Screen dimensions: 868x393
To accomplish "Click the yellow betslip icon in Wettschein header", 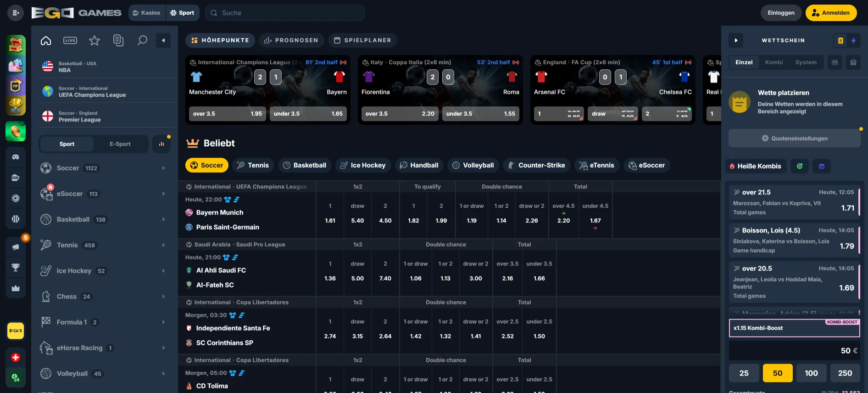I will pos(840,40).
